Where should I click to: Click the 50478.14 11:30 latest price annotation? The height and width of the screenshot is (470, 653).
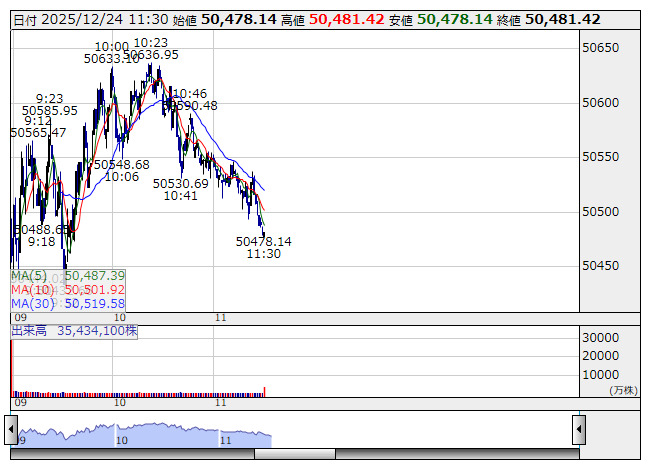[x=264, y=248]
